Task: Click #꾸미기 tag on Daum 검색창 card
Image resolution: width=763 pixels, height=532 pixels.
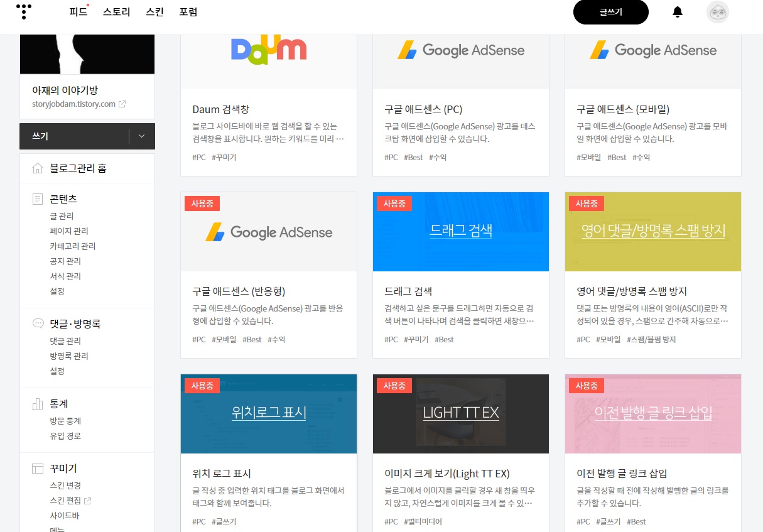Action: point(224,158)
